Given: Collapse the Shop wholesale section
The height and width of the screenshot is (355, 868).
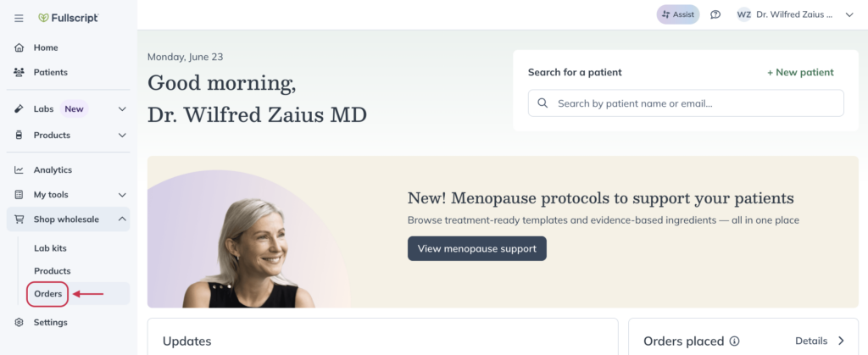Looking at the screenshot, I should tap(122, 219).
